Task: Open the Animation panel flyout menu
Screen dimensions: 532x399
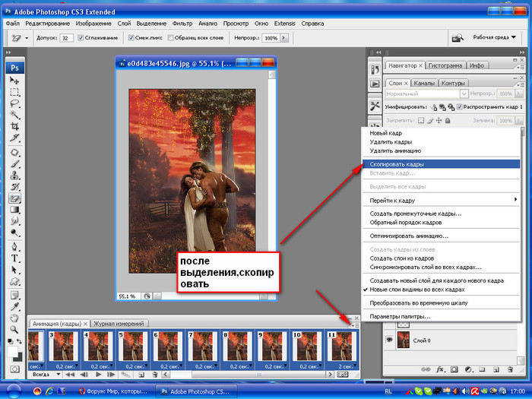Action: (x=355, y=325)
